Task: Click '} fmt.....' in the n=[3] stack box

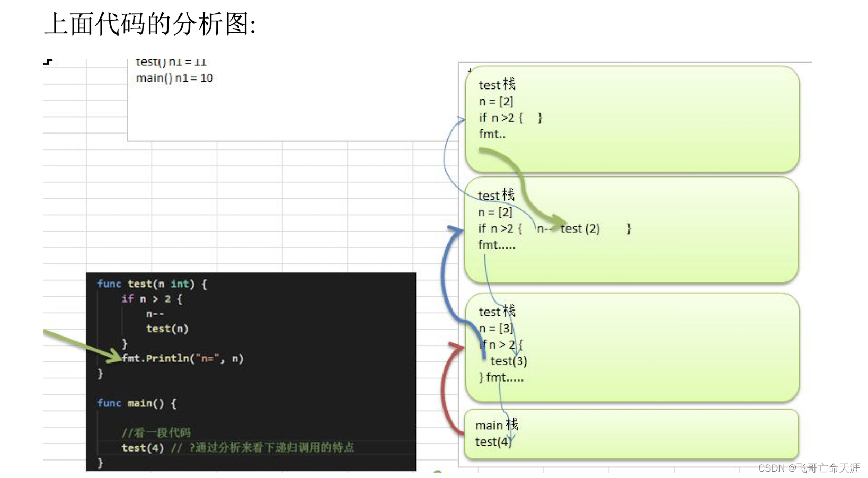Action: (501, 377)
